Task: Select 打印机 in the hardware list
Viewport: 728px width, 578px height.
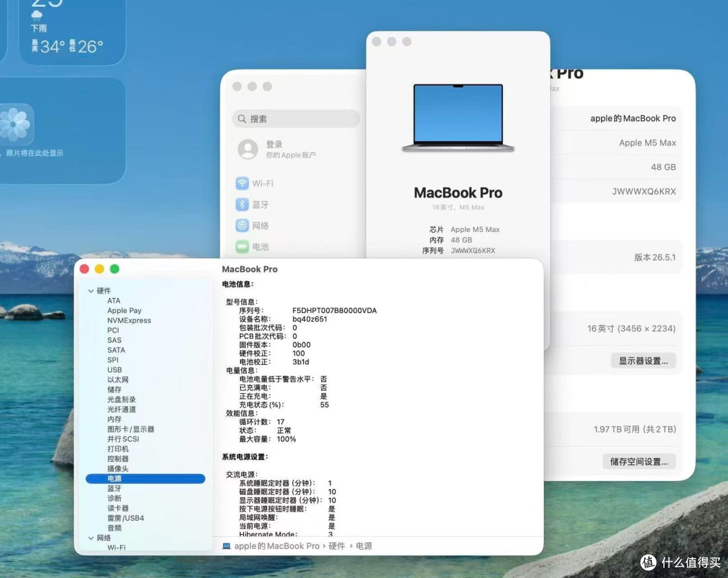Action: [x=118, y=449]
